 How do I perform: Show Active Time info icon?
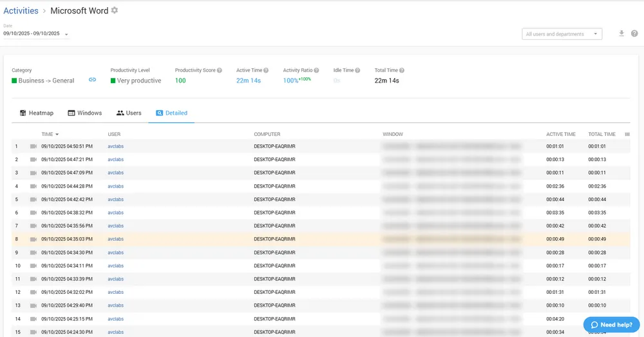266,70
